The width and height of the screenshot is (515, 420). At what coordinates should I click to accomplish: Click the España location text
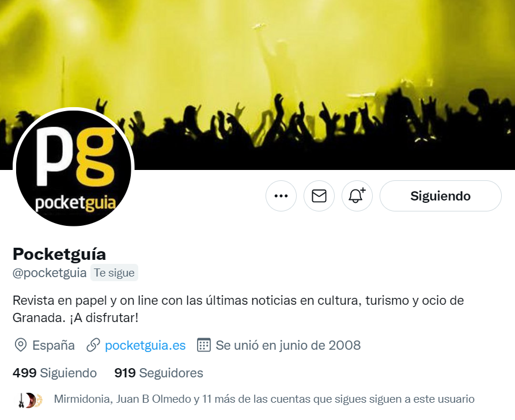point(54,346)
